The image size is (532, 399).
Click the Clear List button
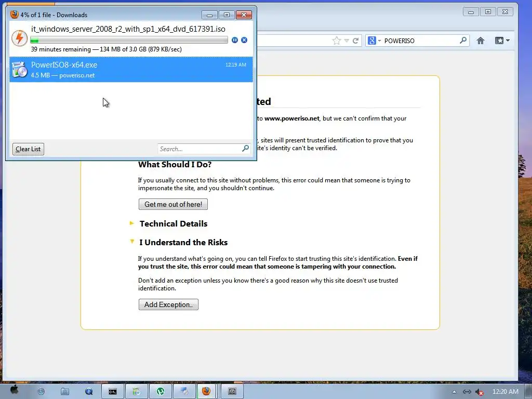coord(28,149)
